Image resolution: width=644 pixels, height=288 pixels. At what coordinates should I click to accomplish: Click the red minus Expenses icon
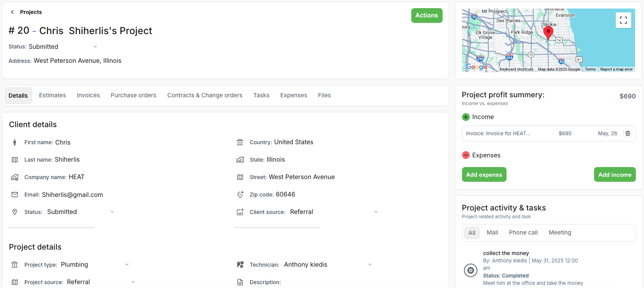pos(466,155)
